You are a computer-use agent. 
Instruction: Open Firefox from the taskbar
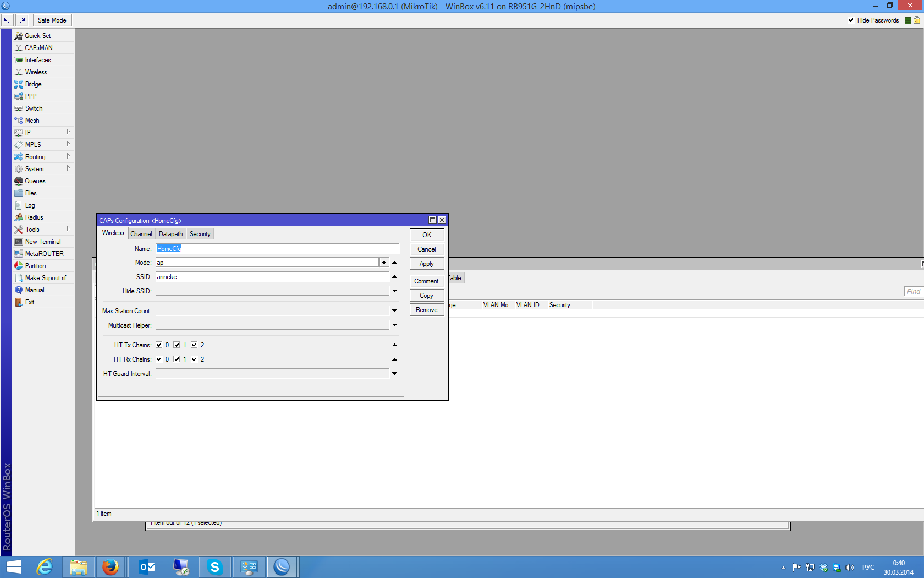111,566
